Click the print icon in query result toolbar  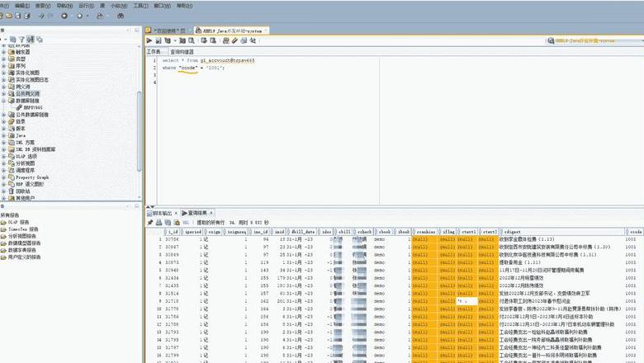click(159, 222)
